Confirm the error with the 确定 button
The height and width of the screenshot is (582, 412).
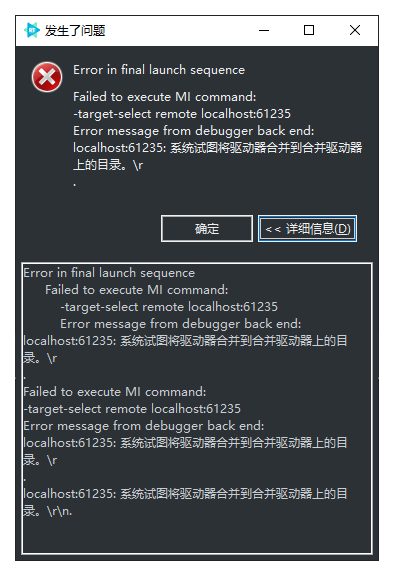(207, 228)
